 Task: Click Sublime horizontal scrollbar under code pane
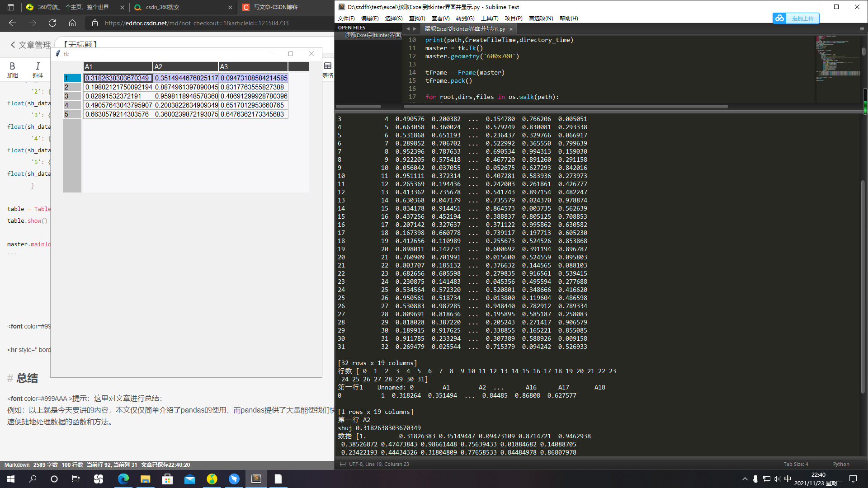pyautogui.click(x=565, y=107)
